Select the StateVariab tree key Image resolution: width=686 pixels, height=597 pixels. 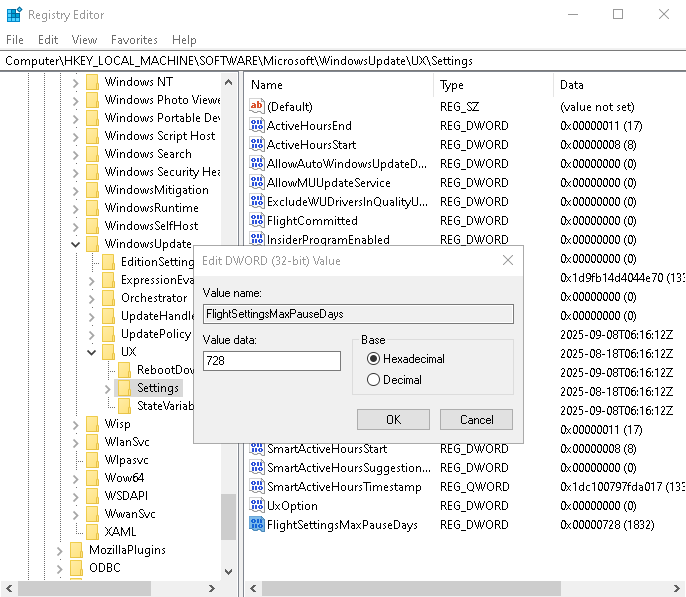pyautogui.click(x=165, y=406)
